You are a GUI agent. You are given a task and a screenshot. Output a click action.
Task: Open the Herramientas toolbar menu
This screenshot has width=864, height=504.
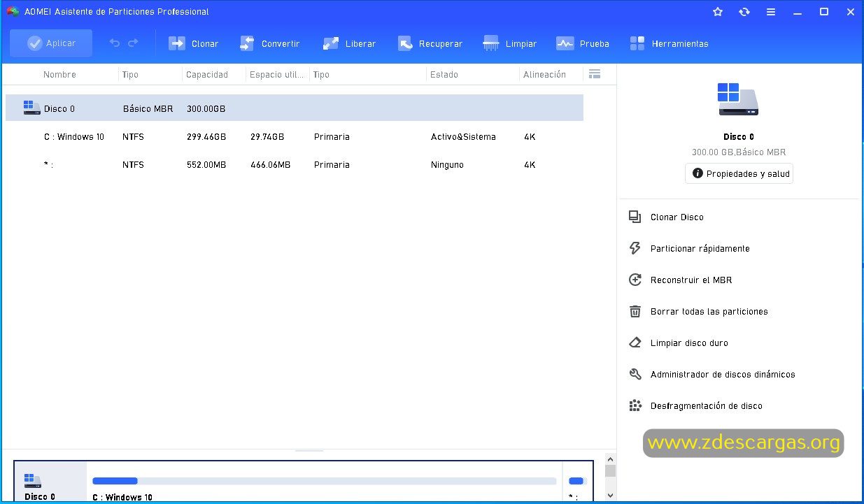(x=669, y=43)
